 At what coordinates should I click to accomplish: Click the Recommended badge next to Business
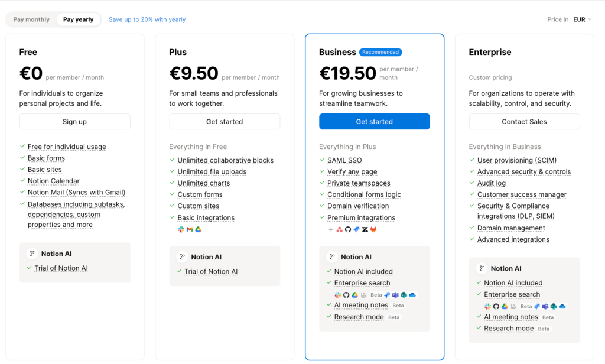coord(380,52)
